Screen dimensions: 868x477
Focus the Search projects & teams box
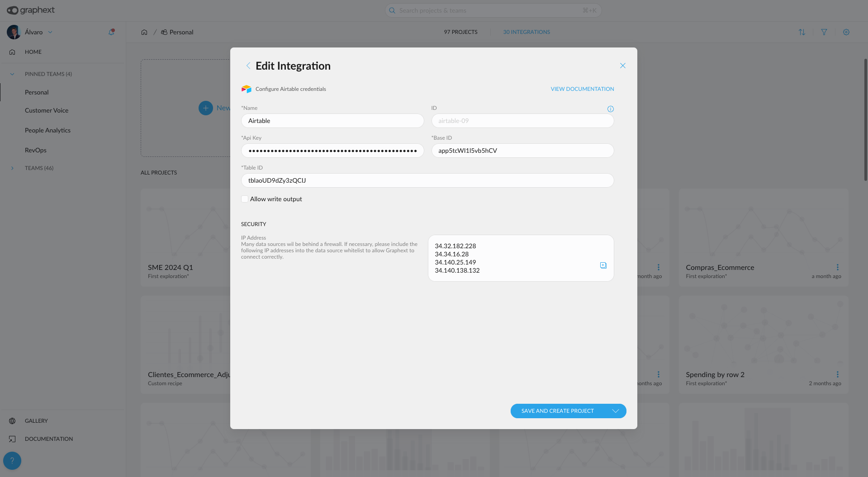493,10
